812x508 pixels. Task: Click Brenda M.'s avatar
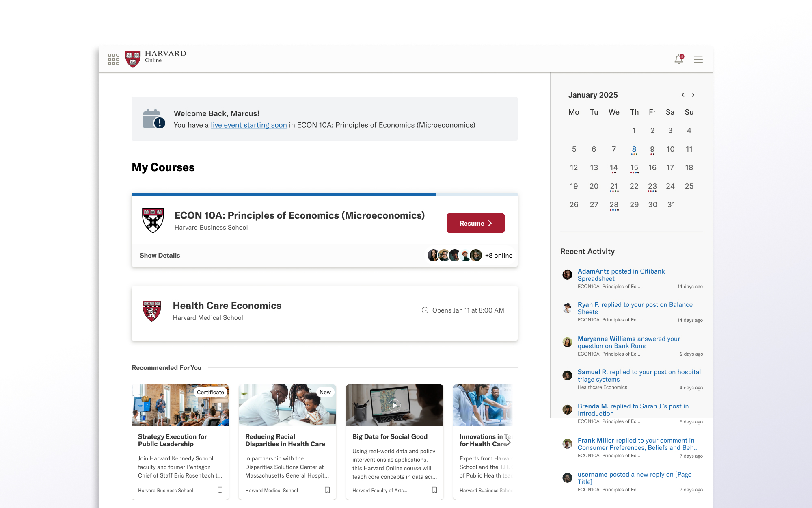pyautogui.click(x=567, y=410)
